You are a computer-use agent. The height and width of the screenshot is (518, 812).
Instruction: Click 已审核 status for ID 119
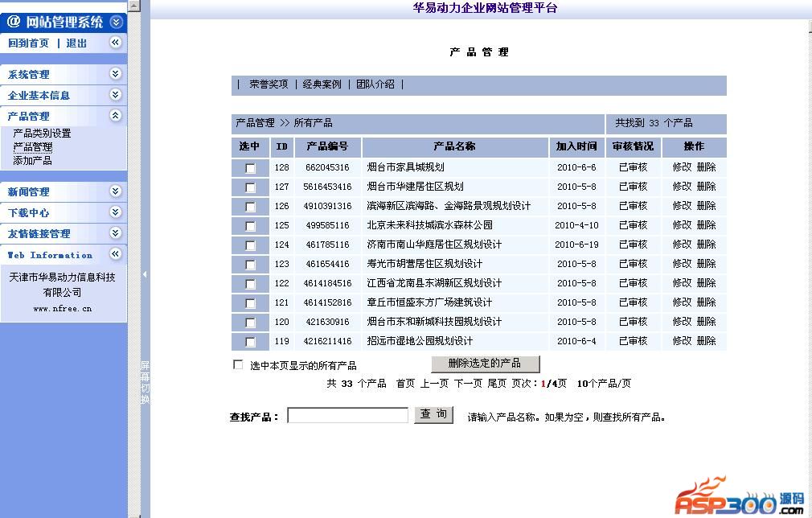point(633,341)
